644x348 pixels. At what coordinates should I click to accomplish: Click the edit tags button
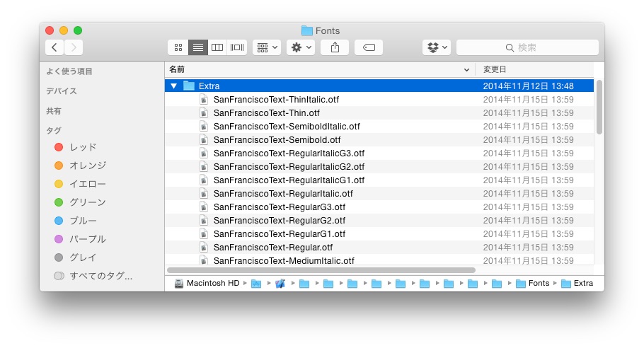tap(369, 47)
